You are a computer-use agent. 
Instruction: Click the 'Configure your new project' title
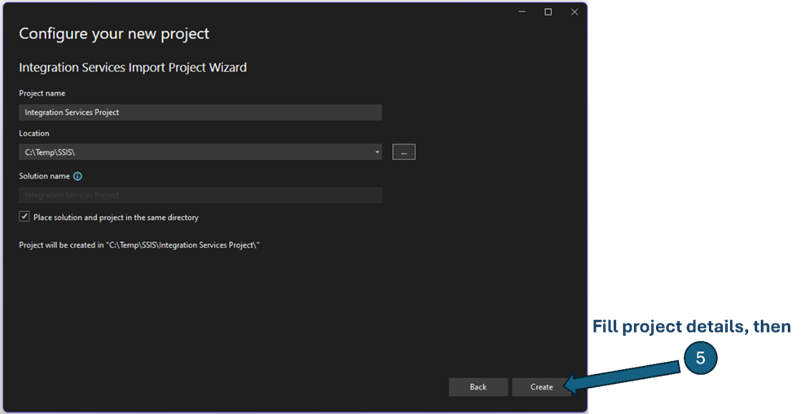[x=114, y=34]
